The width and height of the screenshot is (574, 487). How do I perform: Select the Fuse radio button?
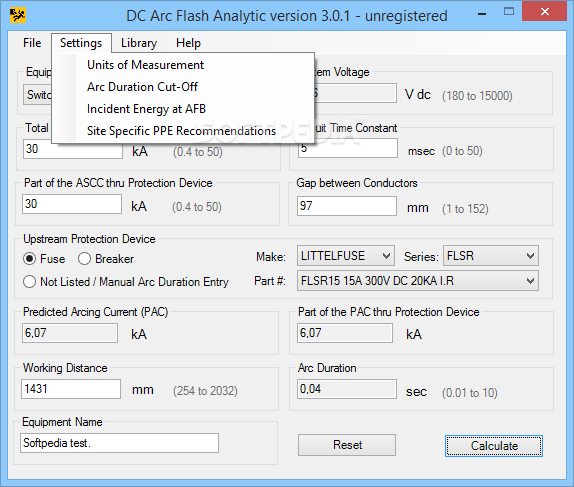(44, 259)
